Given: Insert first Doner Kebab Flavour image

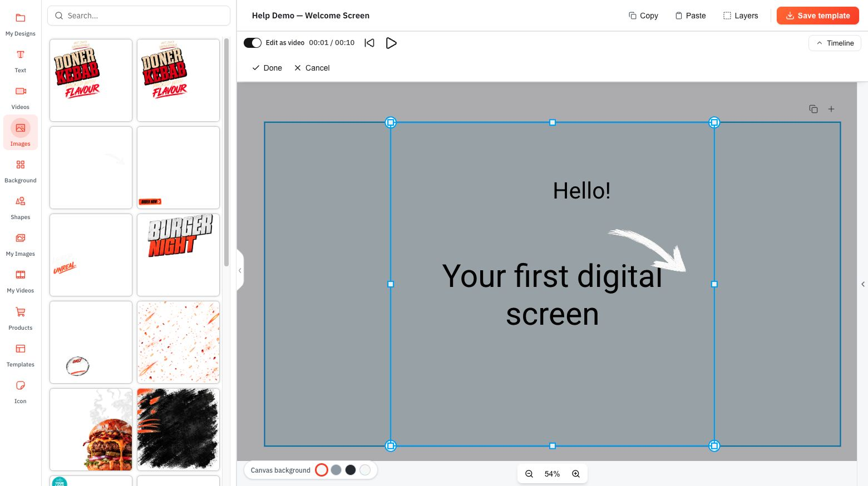Looking at the screenshot, I should [x=91, y=80].
